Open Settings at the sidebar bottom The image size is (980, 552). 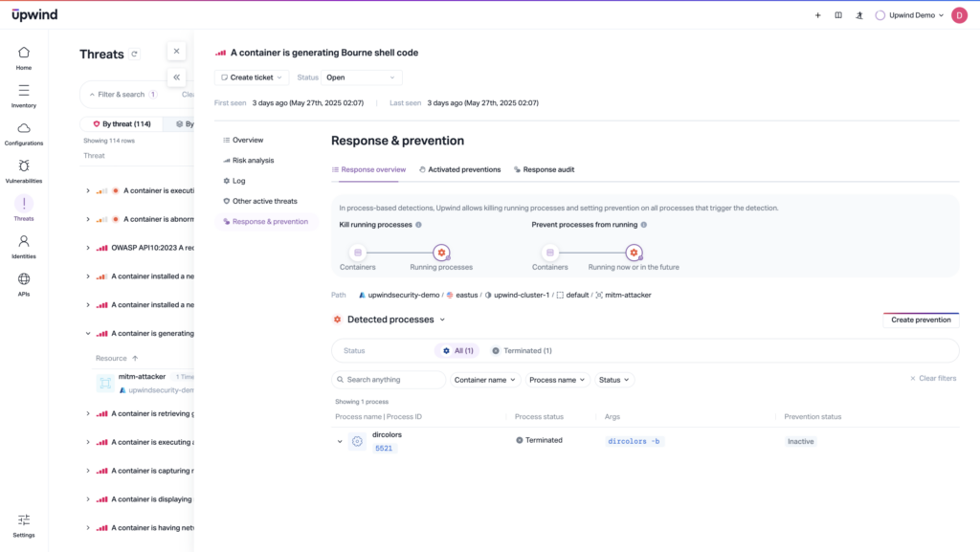tap(24, 526)
